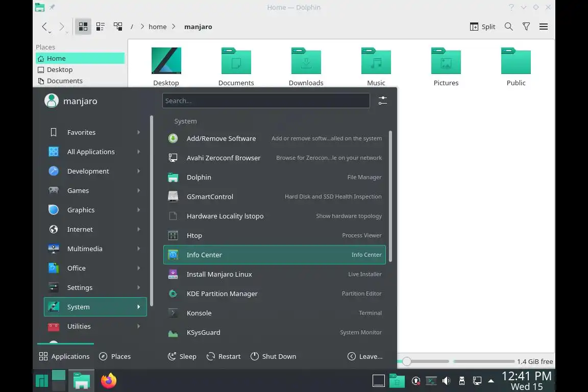Launch Konsole terminal
Viewport: 588px width, 392px height.
coord(274,313)
